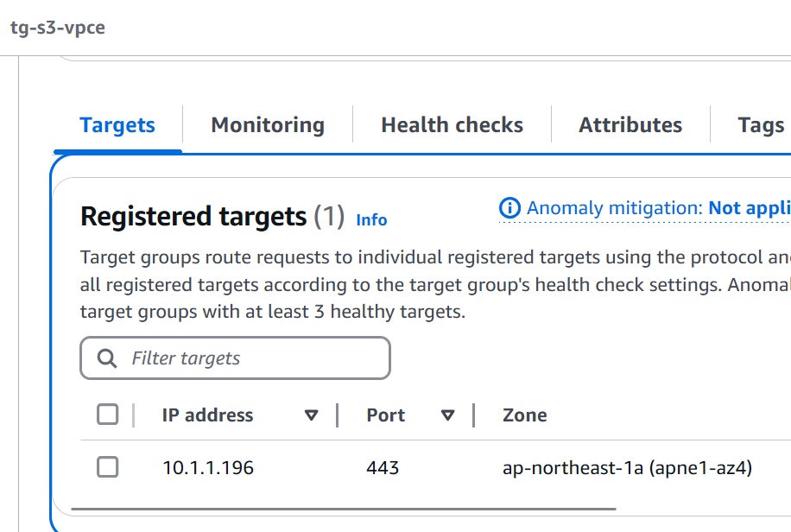Click the horizontal scrollbar under the targets table
The image size is (791, 532).
click(344, 509)
